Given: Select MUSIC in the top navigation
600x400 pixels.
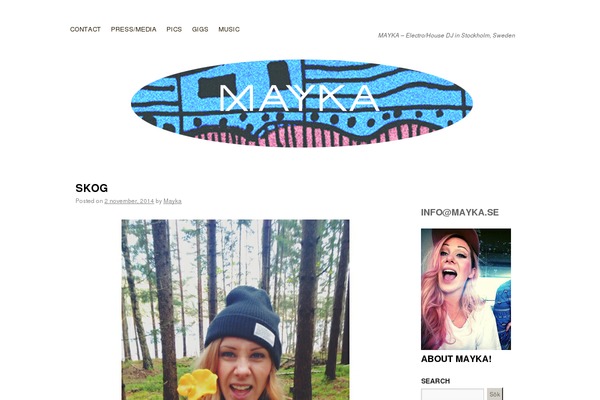Looking at the screenshot, I should coord(229,29).
